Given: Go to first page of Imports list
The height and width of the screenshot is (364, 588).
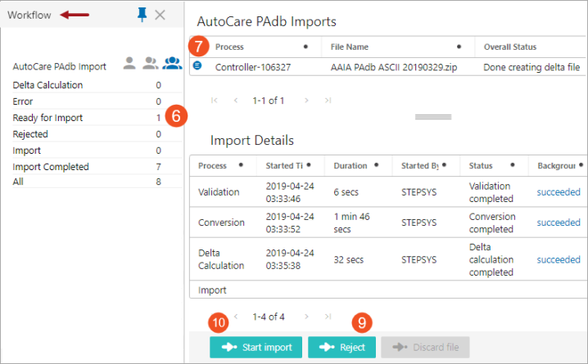Looking at the screenshot, I should point(214,101).
